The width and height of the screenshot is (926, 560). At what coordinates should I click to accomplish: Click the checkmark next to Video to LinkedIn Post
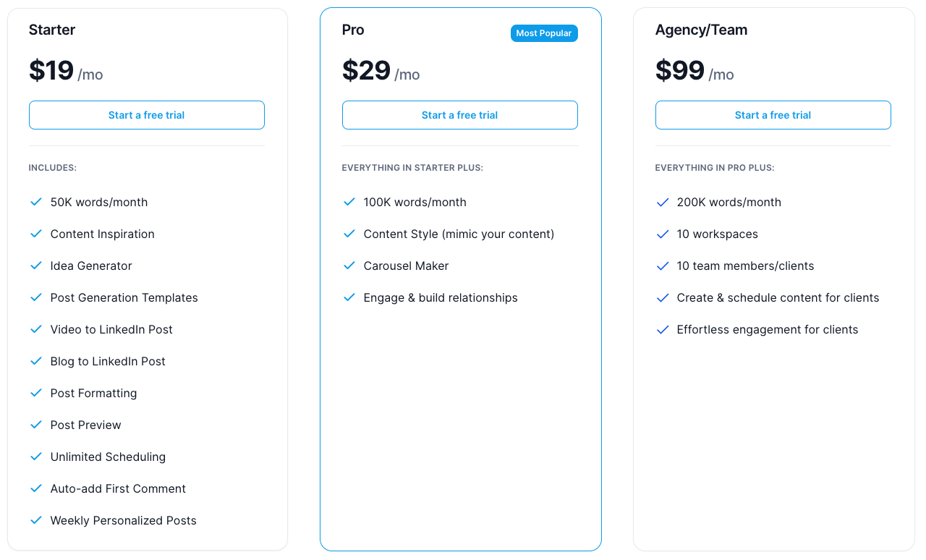36,329
